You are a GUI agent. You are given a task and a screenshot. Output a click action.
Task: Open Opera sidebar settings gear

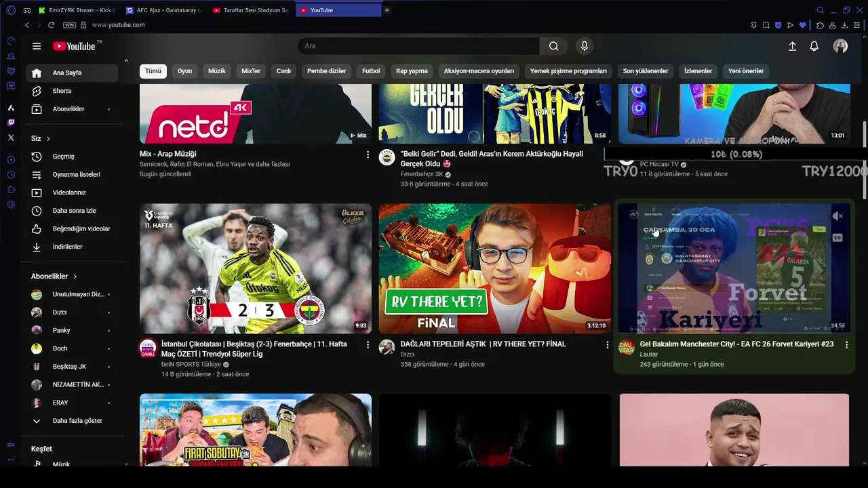click(x=11, y=205)
